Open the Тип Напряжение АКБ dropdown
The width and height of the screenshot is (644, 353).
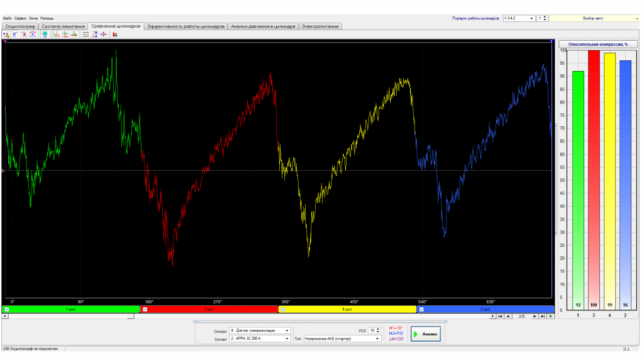pyautogui.click(x=342, y=339)
